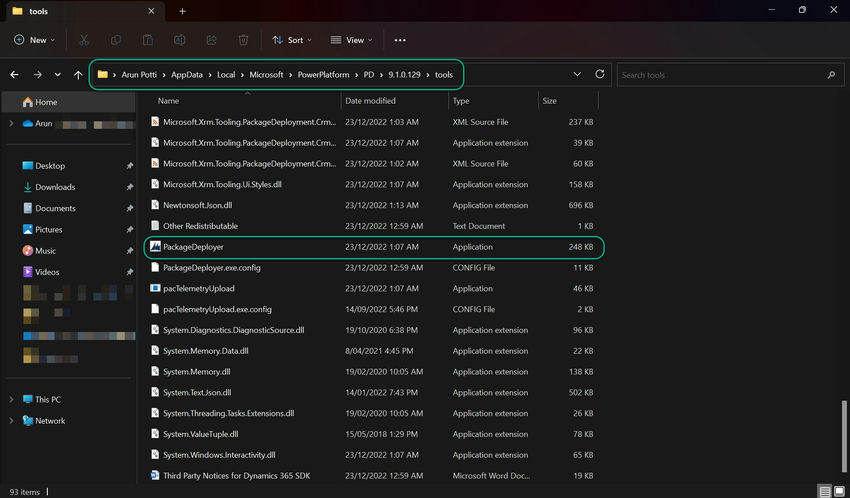Image resolution: width=850 pixels, height=498 pixels.
Task: Navigate to 9.1.0.129 in breadcrumb path
Action: coord(404,75)
